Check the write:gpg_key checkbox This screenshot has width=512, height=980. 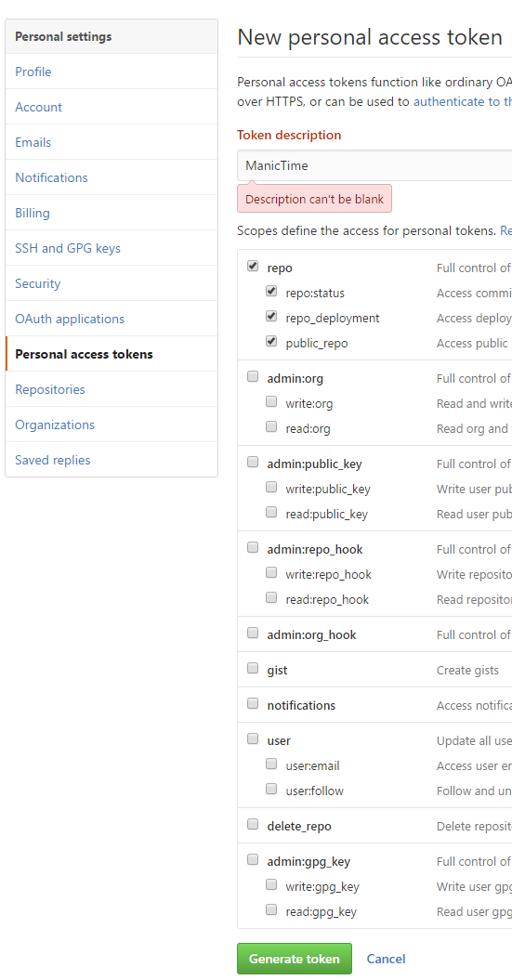point(271,885)
